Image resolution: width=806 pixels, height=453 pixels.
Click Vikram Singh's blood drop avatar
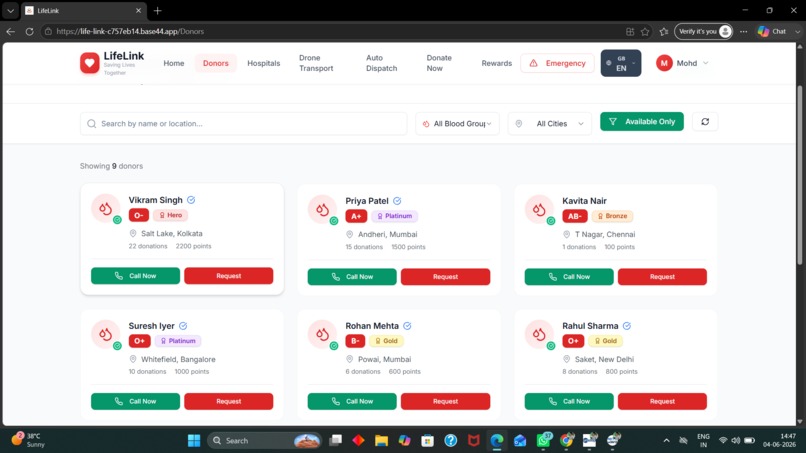coord(105,208)
